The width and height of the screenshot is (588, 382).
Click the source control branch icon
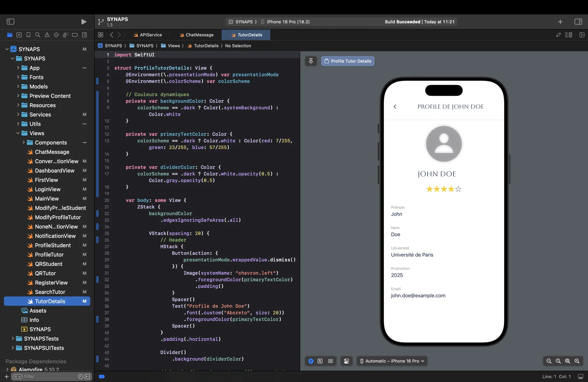click(x=100, y=22)
